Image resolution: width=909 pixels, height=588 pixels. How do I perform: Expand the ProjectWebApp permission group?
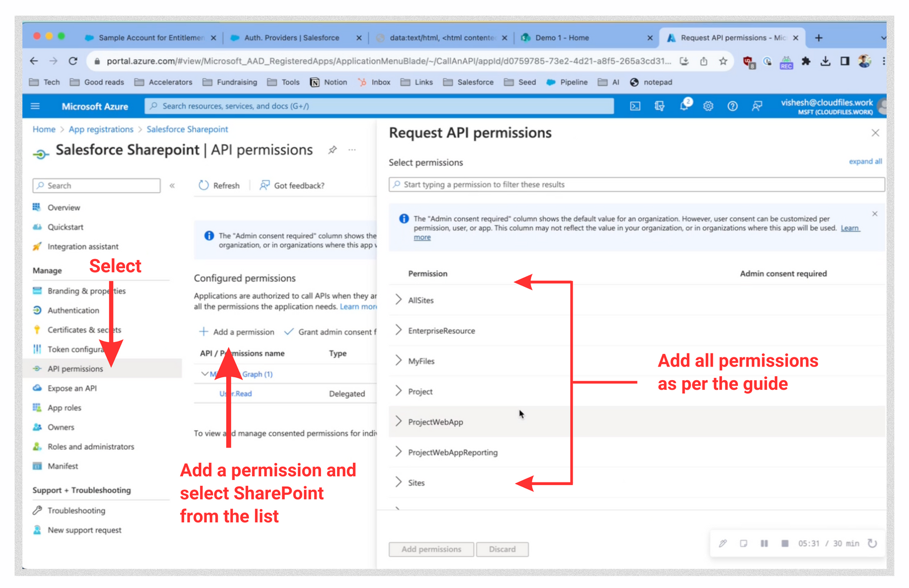398,422
